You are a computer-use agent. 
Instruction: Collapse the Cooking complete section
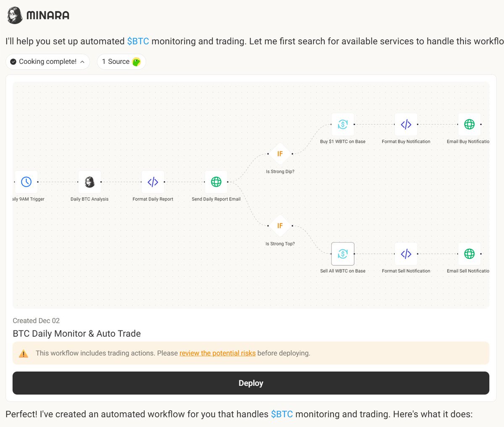[x=47, y=62]
